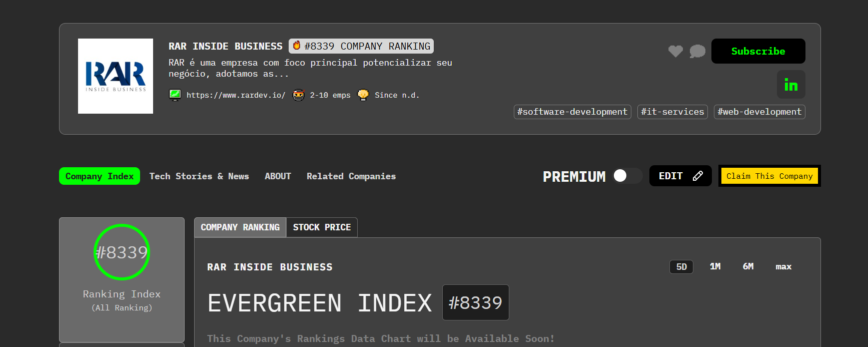Click the EVERGREEN INDEX heading
This screenshot has height=347, width=868.
(320, 303)
